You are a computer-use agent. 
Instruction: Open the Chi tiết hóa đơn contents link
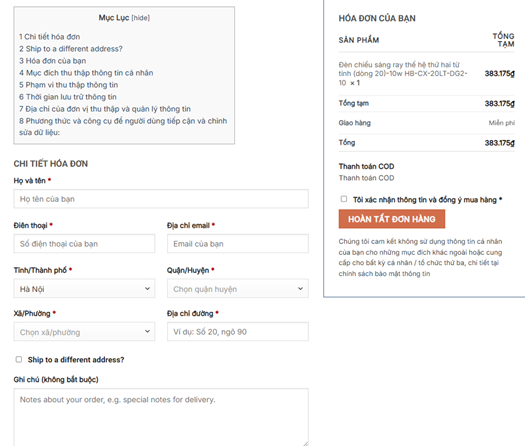[50, 36]
